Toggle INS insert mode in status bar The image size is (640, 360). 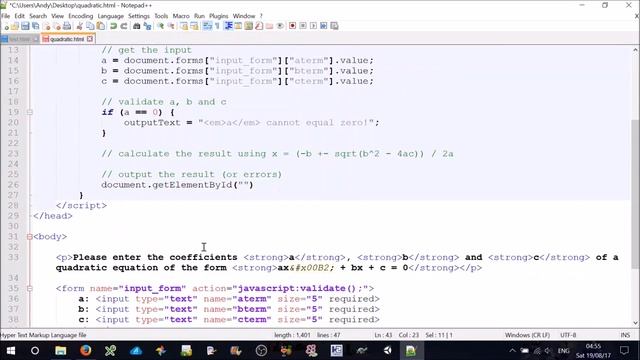625,335
